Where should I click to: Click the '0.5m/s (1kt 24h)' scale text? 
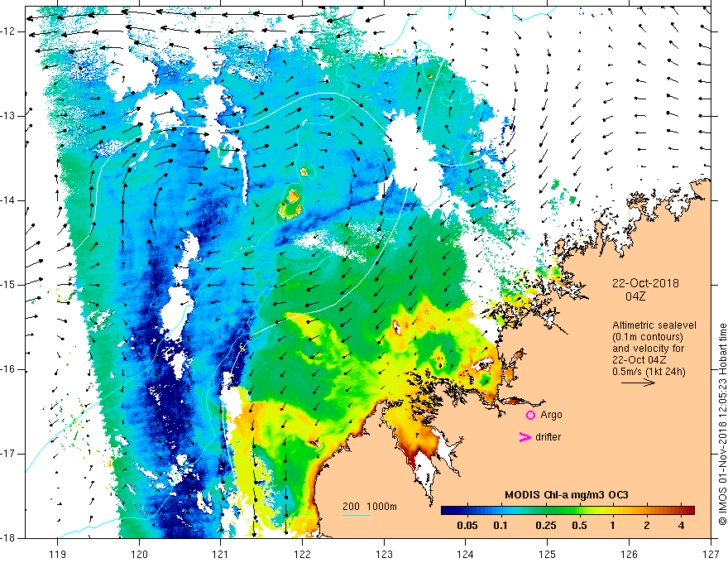coord(649,372)
